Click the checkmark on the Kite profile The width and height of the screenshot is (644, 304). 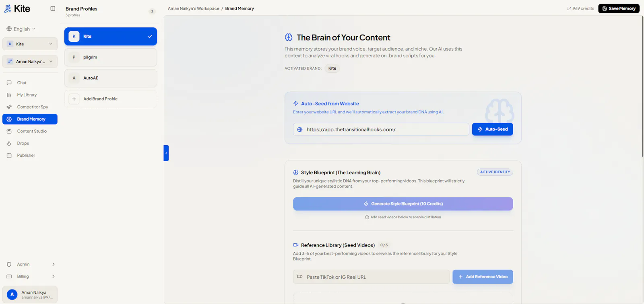(x=150, y=36)
